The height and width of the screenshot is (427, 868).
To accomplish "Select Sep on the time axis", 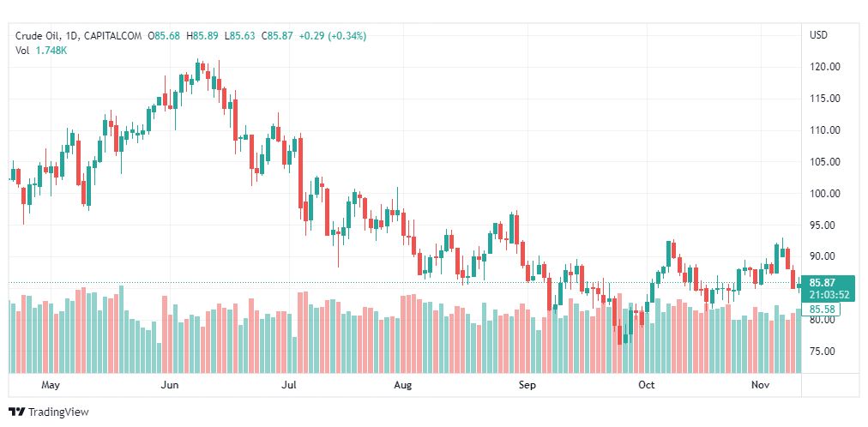I will 527,385.
